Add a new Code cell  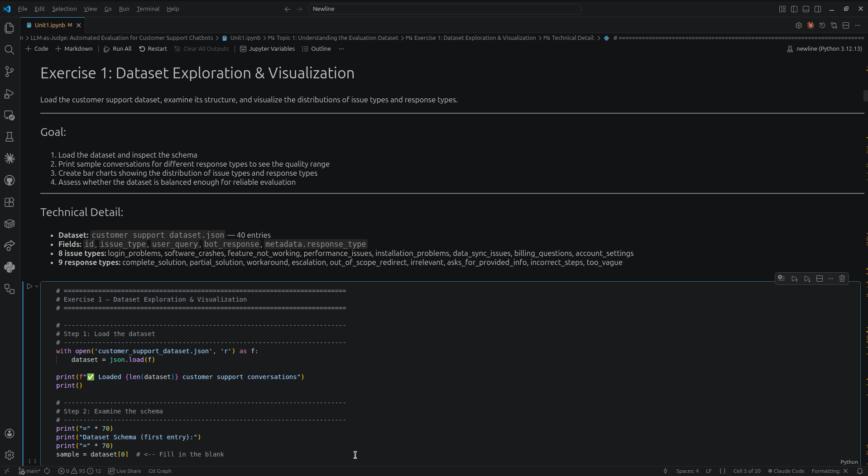tap(37, 49)
